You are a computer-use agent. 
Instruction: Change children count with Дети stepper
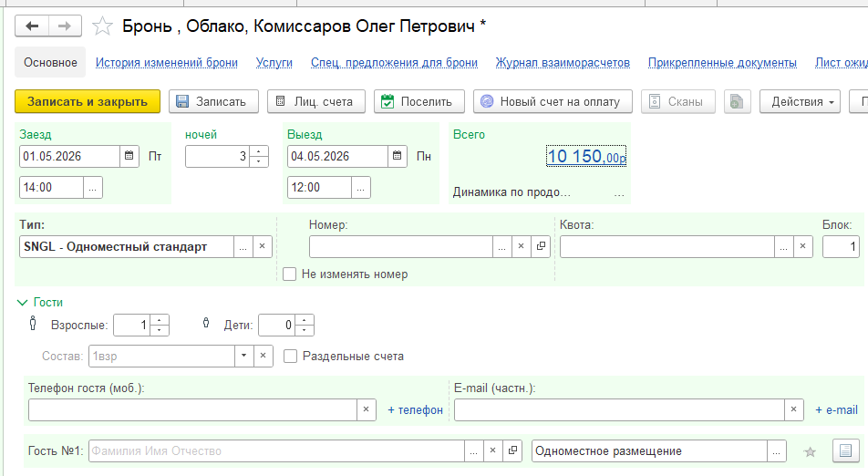coord(304,325)
